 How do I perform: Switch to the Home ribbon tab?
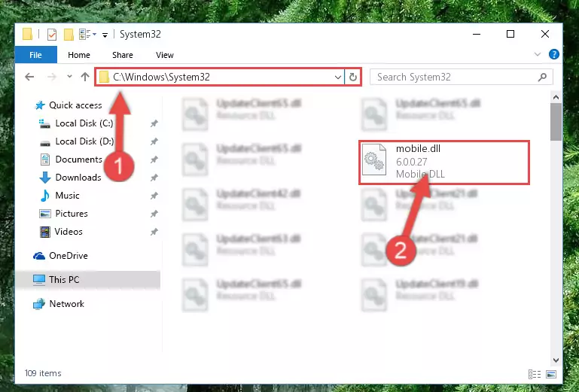point(78,55)
